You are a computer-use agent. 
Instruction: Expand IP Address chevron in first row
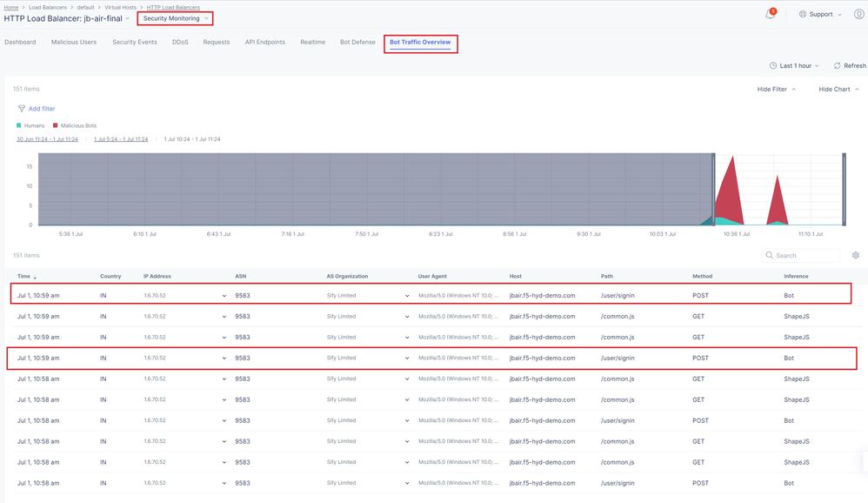click(225, 296)
